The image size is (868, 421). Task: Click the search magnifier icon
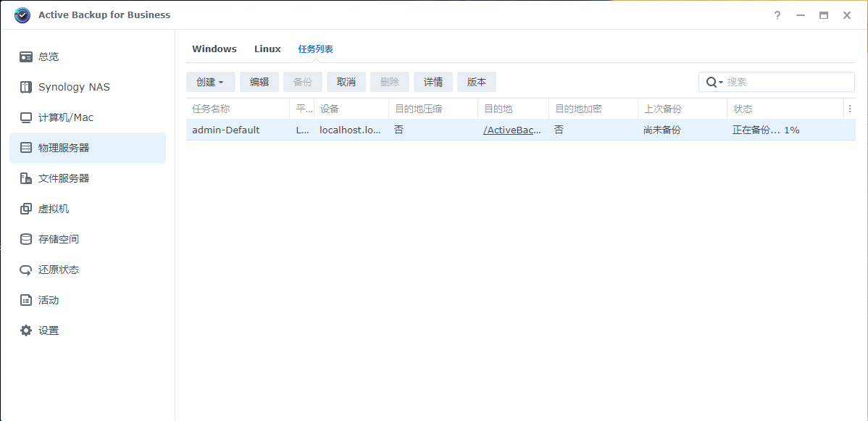[712, 82]
